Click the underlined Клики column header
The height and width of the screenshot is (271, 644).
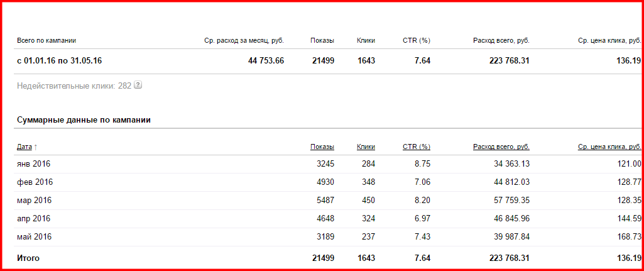[366, 147]
